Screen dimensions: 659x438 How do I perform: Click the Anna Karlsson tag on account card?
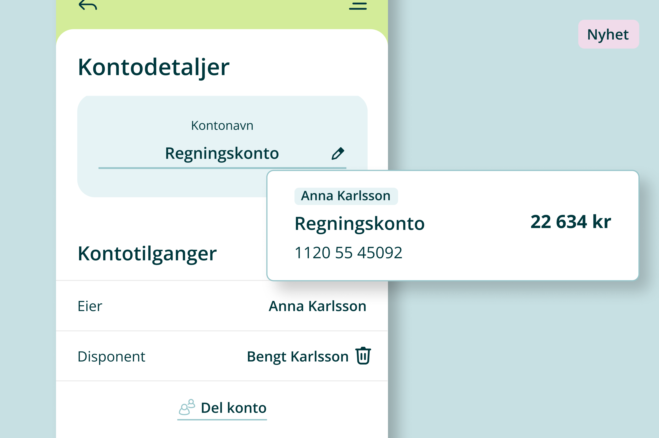(x=346, y=196)
